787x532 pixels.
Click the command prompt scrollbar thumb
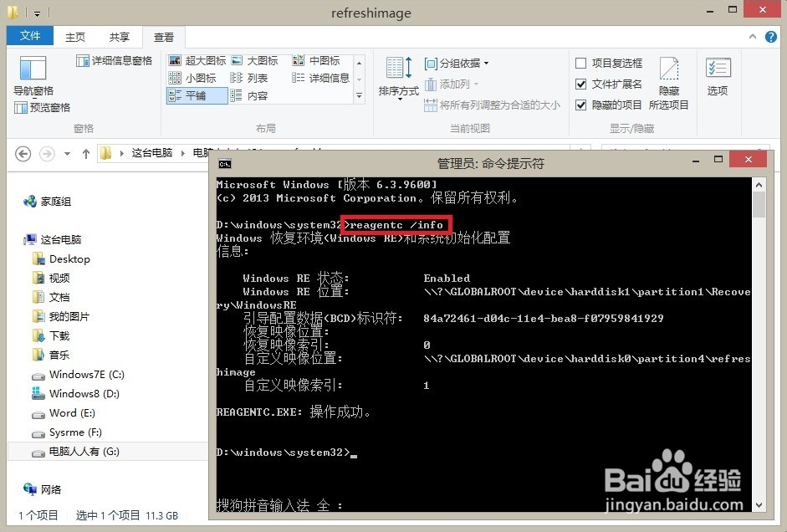pyautogui.click(x=759, y=204)
